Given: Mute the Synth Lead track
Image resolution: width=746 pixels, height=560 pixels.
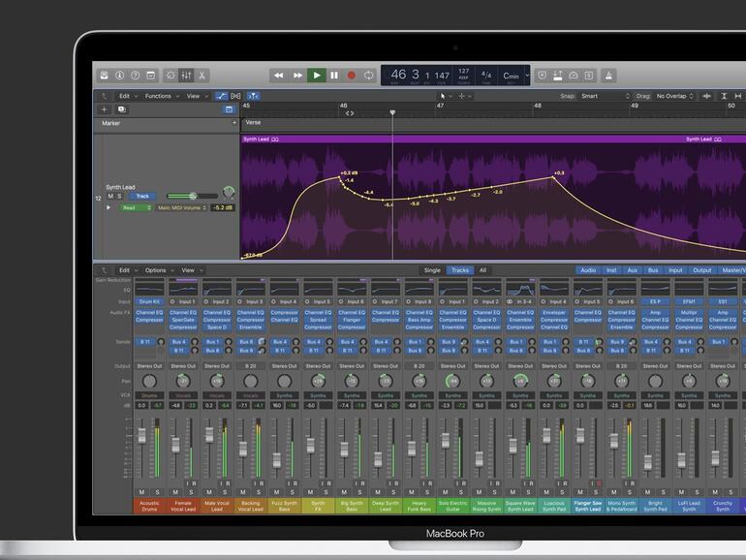Looking at the screenshot, I should click(110, 196).
